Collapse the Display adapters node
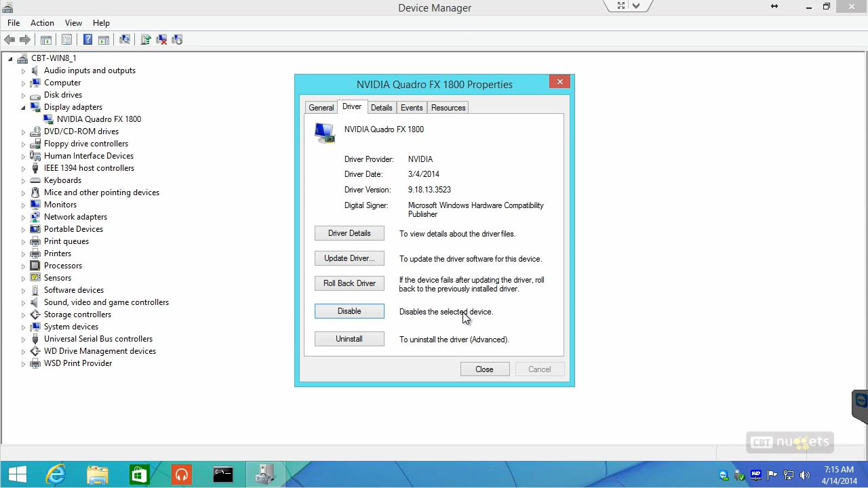 click(x=23, y=107)
